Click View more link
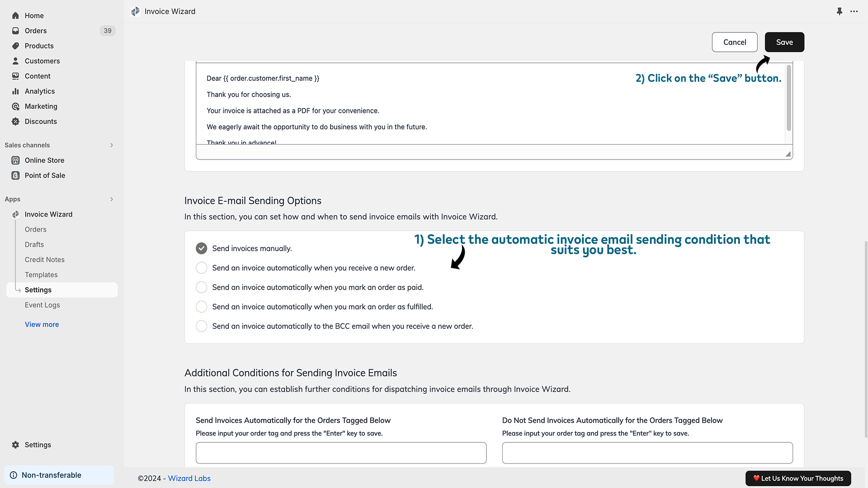The width and height of the screenshot is (868, 488). 42,324
